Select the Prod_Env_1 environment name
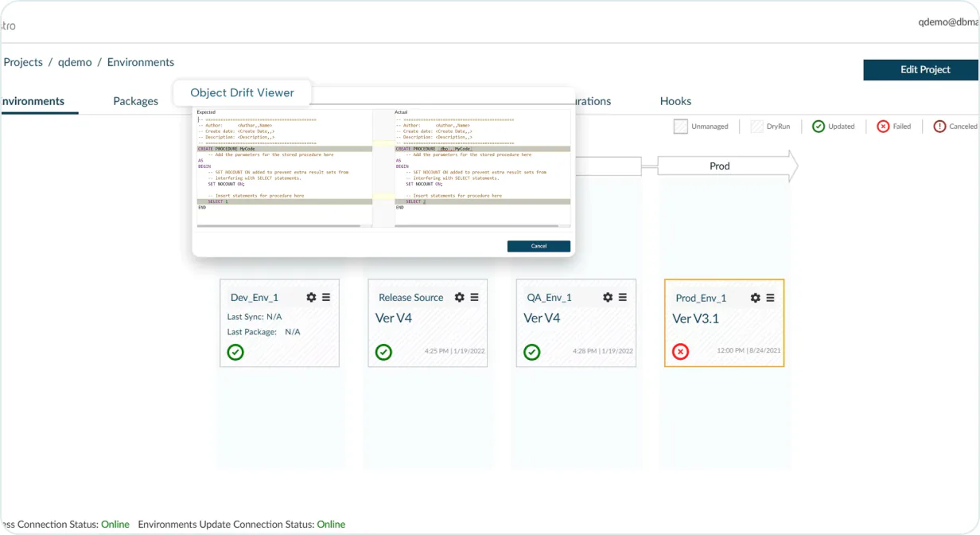Image resolution: width=980 pixels, height=535 pixels. pos(701,299)
